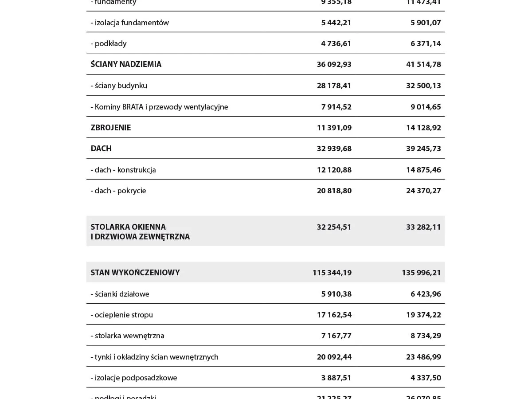
Task: Click the 'DACH' section heading
Action: (x=101, y=149)
